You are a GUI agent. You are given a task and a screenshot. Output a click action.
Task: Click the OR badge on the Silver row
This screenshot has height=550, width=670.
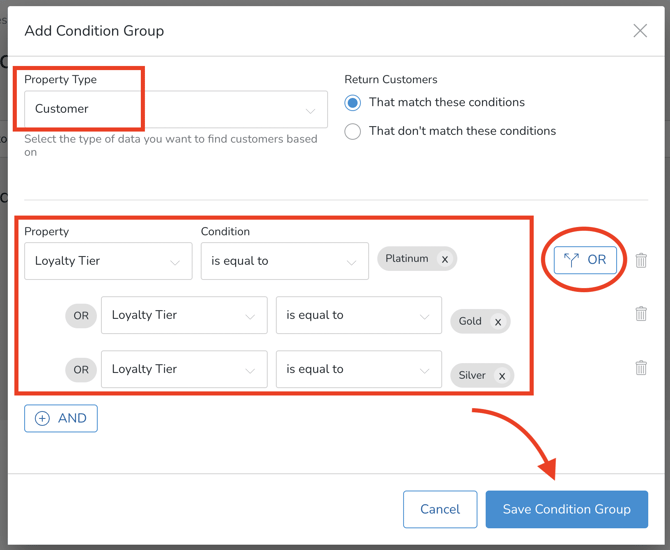pyautogui.click(x=81, y=369)
